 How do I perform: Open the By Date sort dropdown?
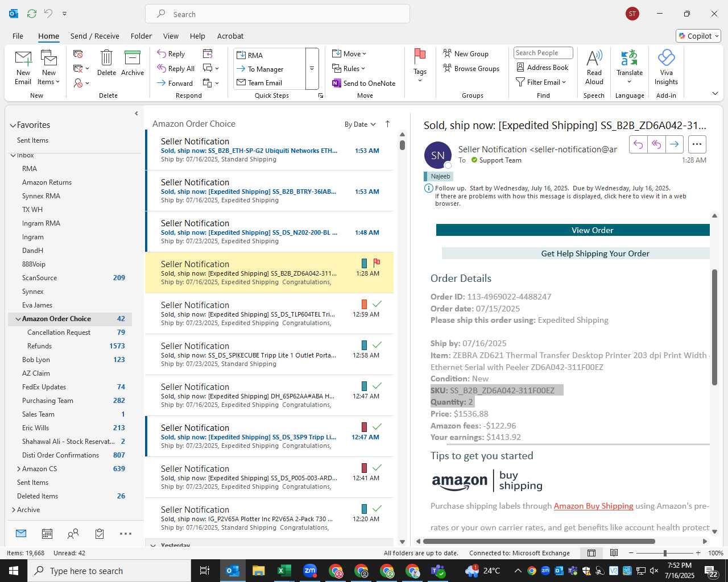click(360, 124)
